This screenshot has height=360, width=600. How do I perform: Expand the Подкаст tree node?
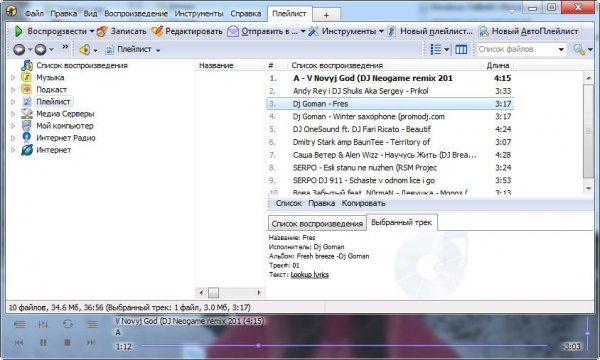click(x=13, y=90)
